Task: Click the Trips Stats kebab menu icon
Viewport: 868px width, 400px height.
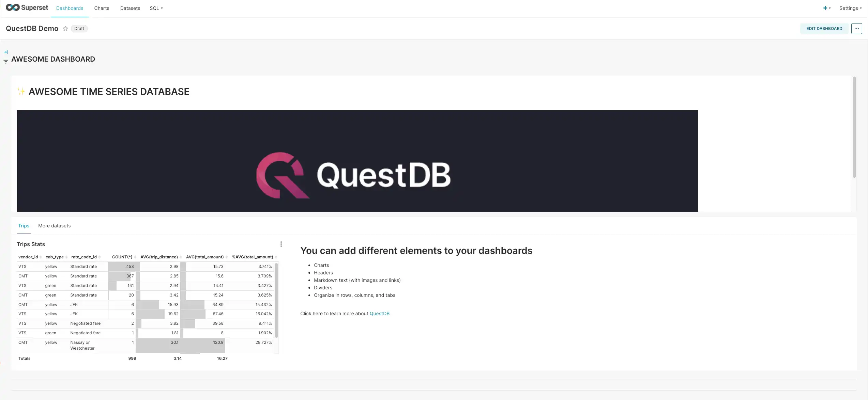Action: [281, 244]
